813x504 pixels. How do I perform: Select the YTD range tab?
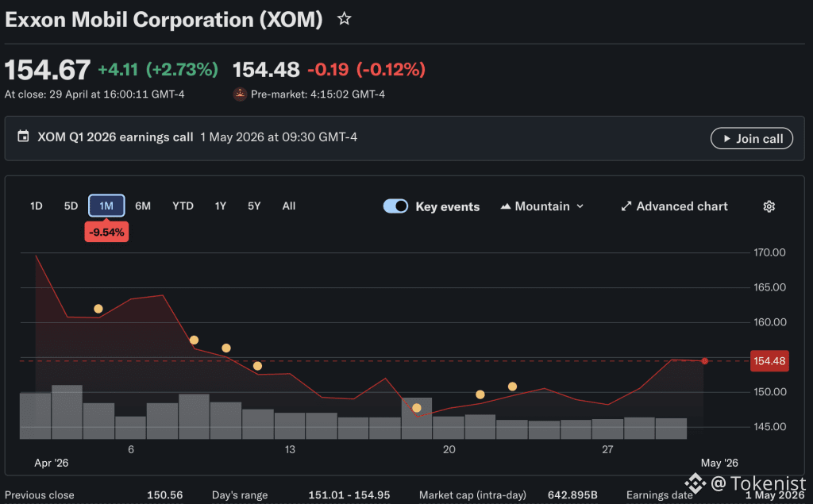click(183, 206)
